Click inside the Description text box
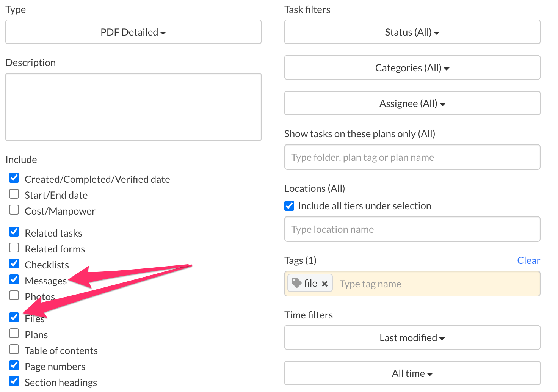558x392 pixels. click(133, 107)
